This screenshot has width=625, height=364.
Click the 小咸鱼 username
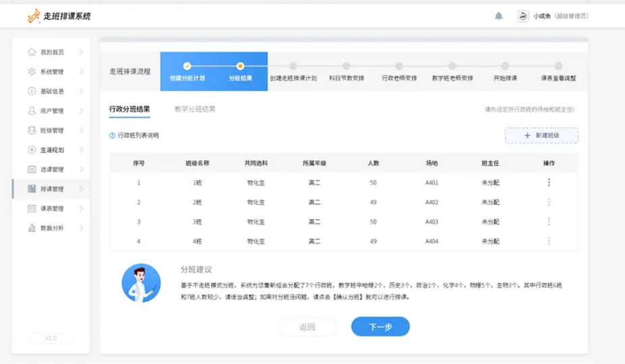pyautogui.click(x=542, y=16)
